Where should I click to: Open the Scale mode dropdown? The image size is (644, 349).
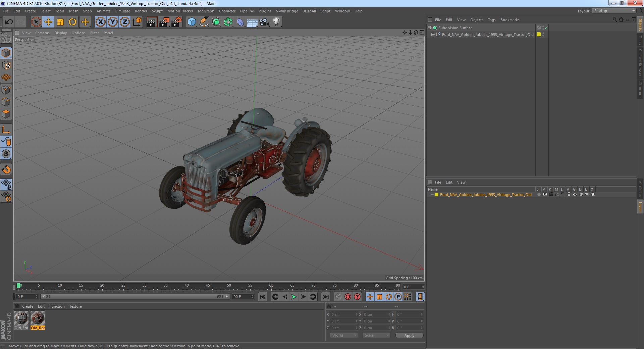click(376, 335)
